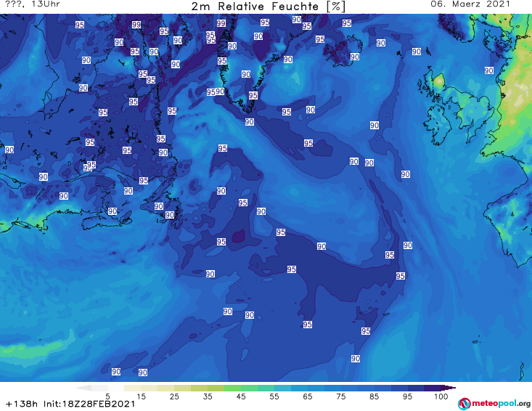Click the time label '???, 13Uhr'
Screen dimensions: 532x411
click(33, 4)
